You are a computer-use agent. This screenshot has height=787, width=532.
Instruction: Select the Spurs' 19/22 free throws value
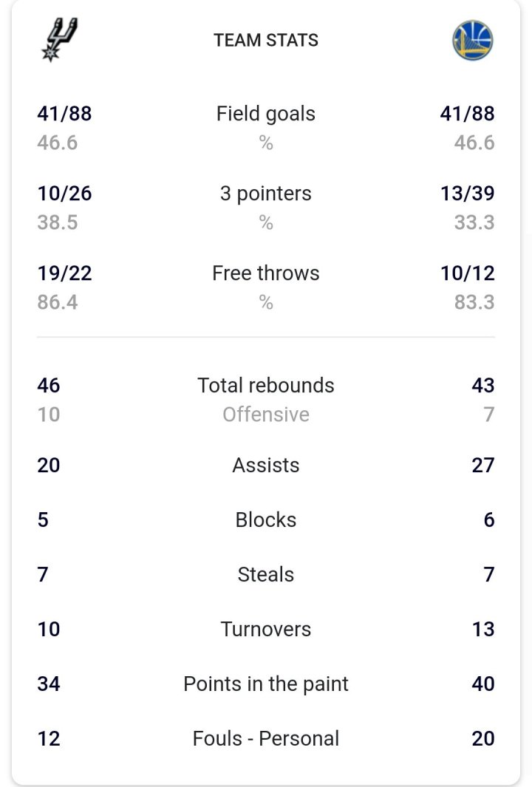[64, 273]
